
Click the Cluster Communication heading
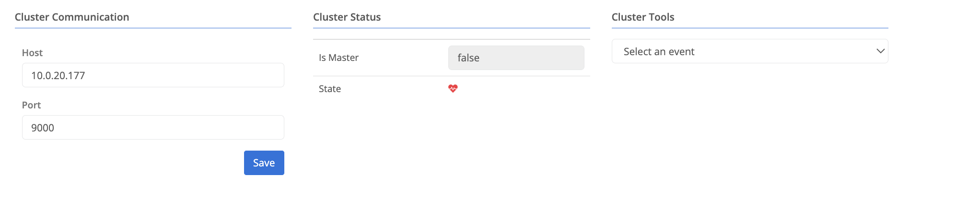tap(72, 17)
